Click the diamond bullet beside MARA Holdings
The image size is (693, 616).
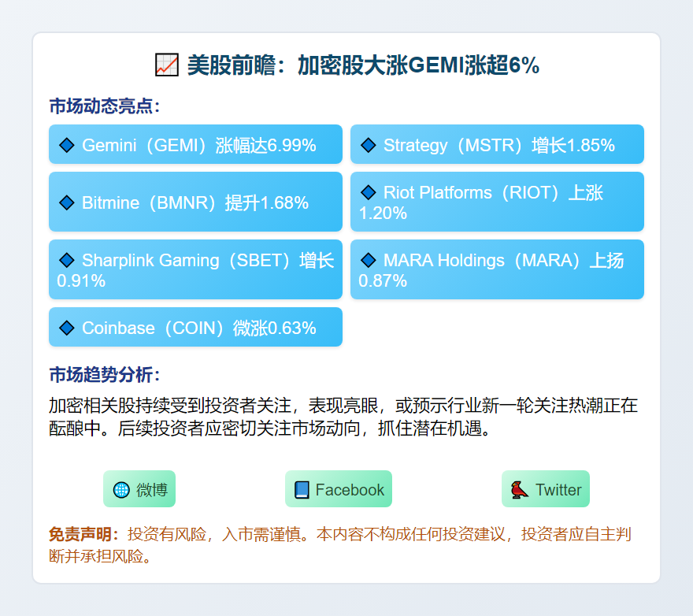(369, 260)
